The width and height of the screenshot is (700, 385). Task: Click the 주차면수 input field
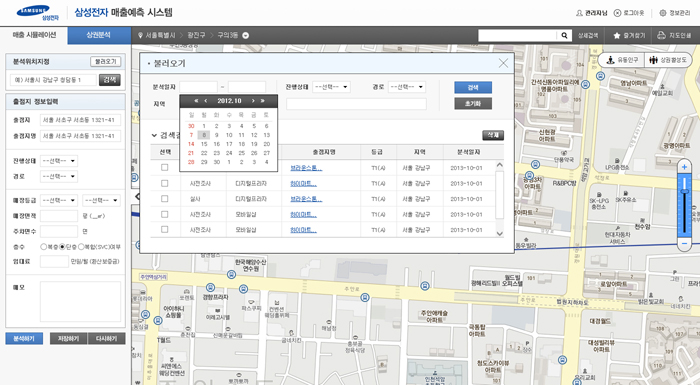(x=59, y=231)
